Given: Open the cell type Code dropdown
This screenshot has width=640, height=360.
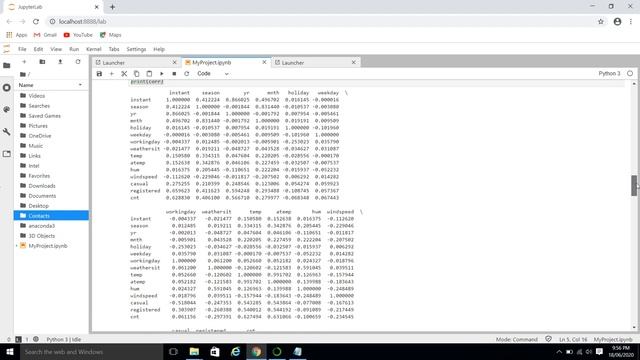Looking at the screenshot, I should (213, 74).
